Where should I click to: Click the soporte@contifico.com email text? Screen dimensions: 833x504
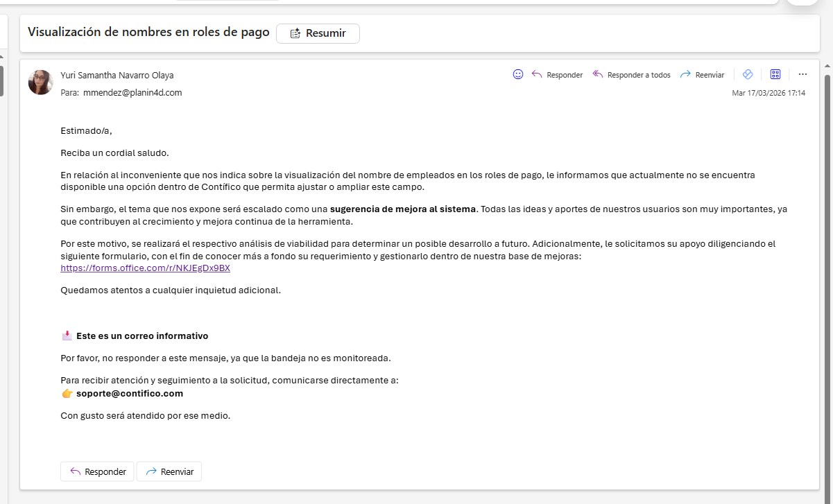pos(130,393)
